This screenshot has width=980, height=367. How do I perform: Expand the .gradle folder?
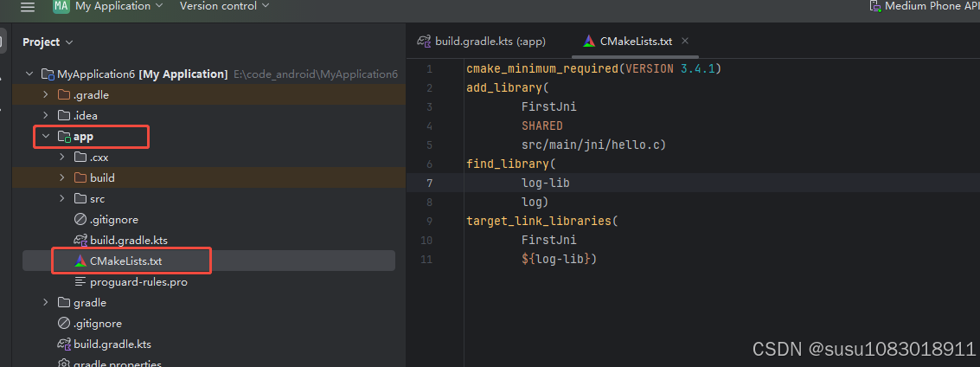coord(45,95)
